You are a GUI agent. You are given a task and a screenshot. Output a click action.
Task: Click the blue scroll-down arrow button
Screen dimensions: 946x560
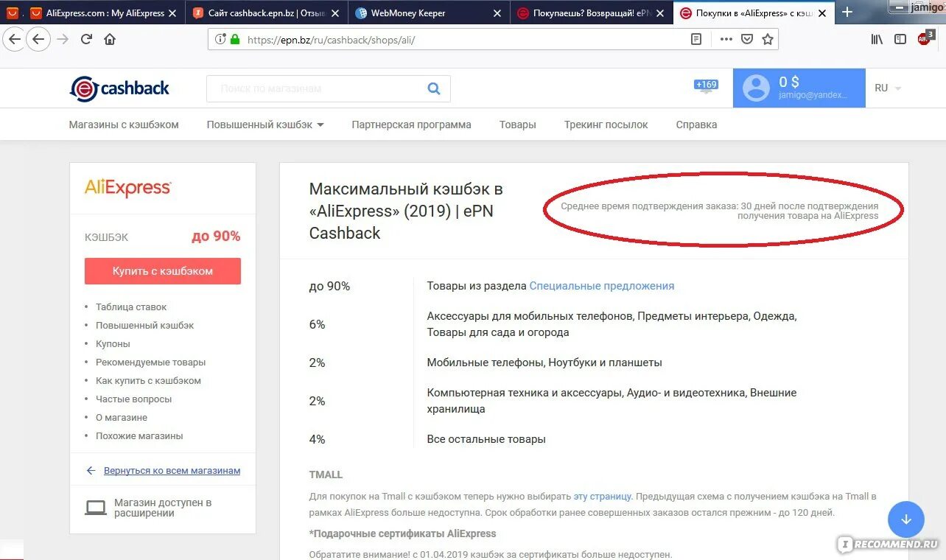906,519
